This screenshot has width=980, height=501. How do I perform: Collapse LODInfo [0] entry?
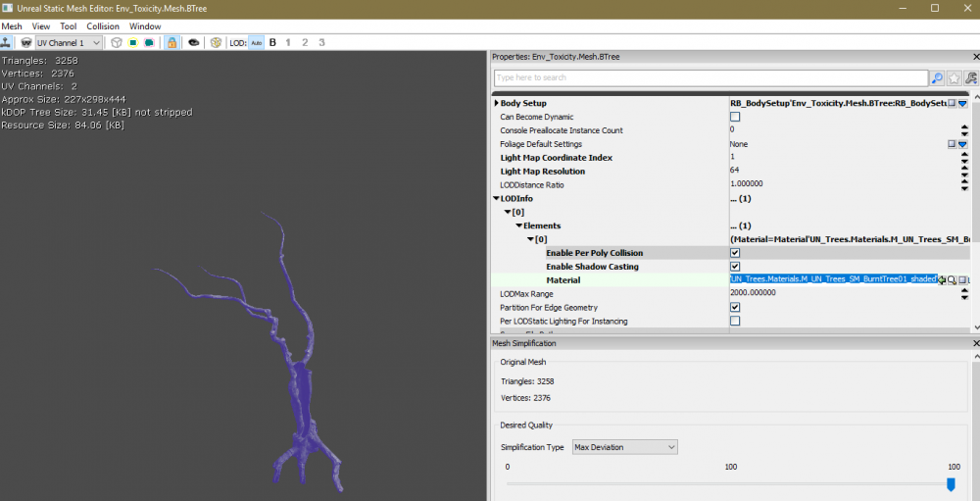pos(508,212)
